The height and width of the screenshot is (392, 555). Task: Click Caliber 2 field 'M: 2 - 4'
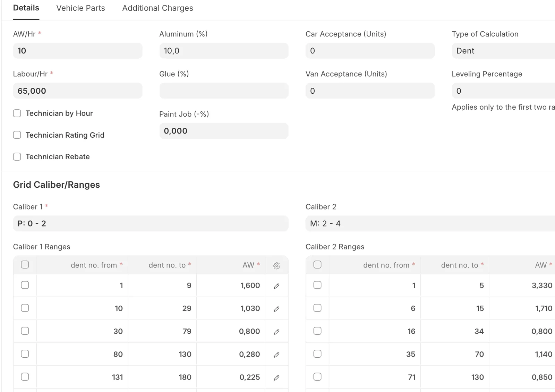tap(430, 223)
